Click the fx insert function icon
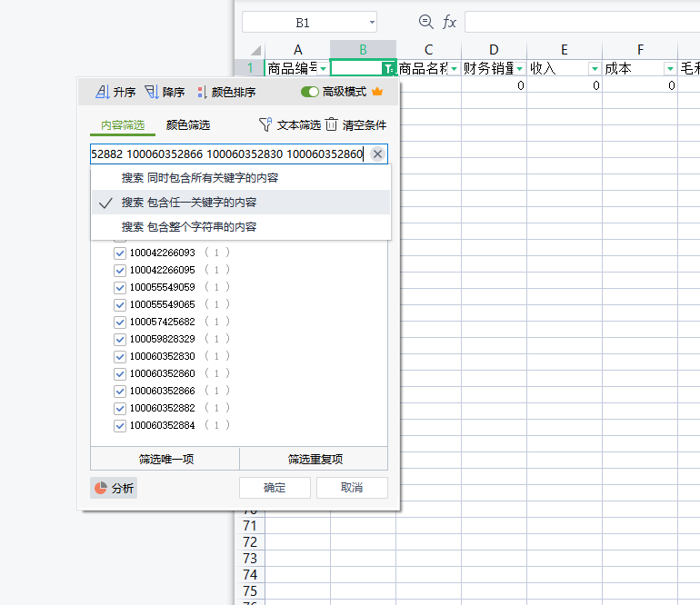Image resolution: width=700 pixels, height=605 pixels. (449, 22)
